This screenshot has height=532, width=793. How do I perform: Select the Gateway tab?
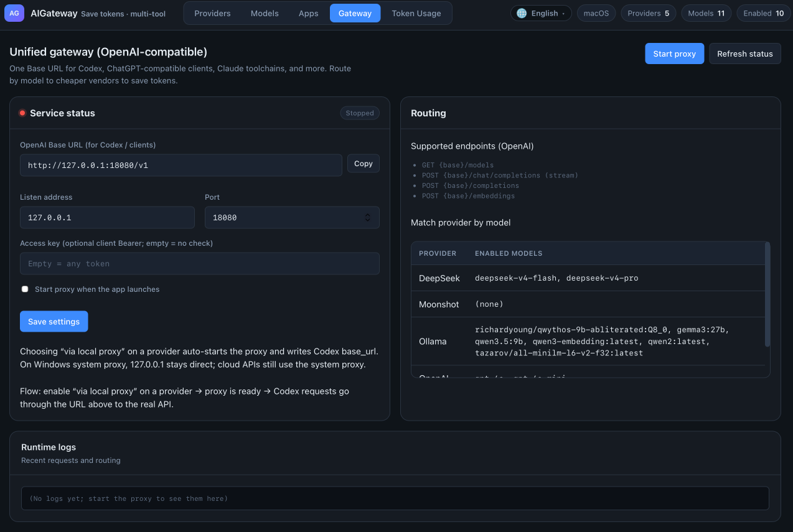355,13
